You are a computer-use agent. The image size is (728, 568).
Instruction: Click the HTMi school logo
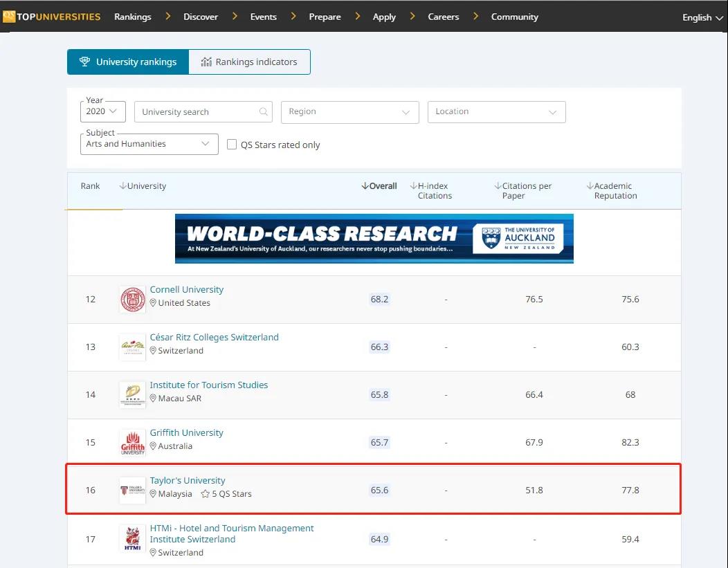[x=133, y=538]
